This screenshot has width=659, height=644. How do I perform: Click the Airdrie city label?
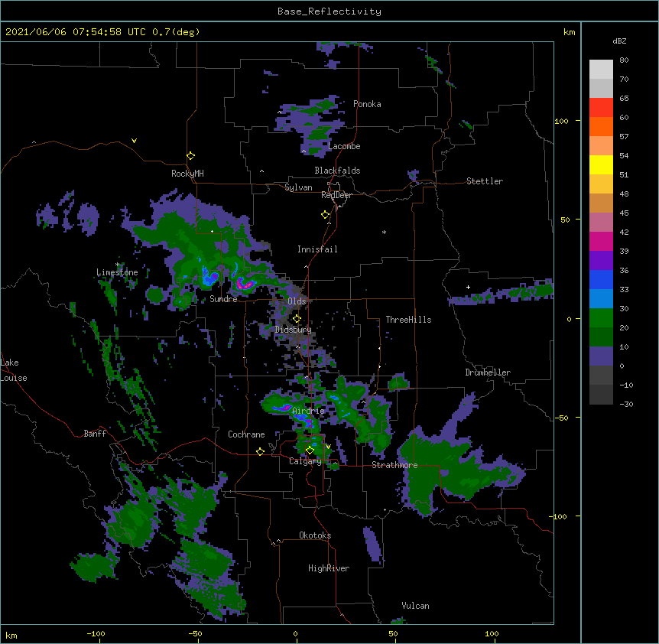tap(308, 411)
